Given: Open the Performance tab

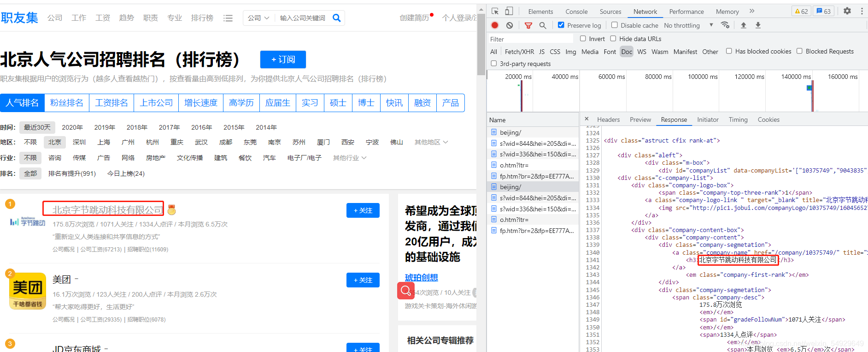Looking at the screenshot, I should [x=686, y=12].
